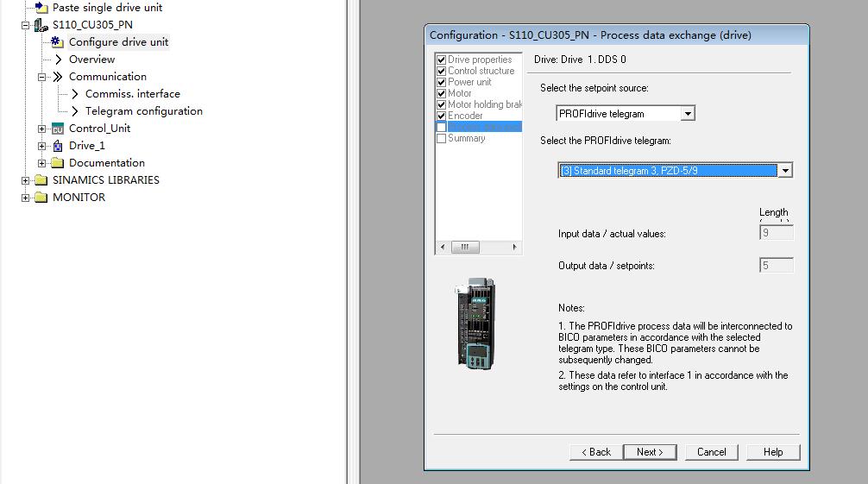Click the Back button
Image resolution: width=868 pixels, height=484 pixels.
click(x=595, y=452)
